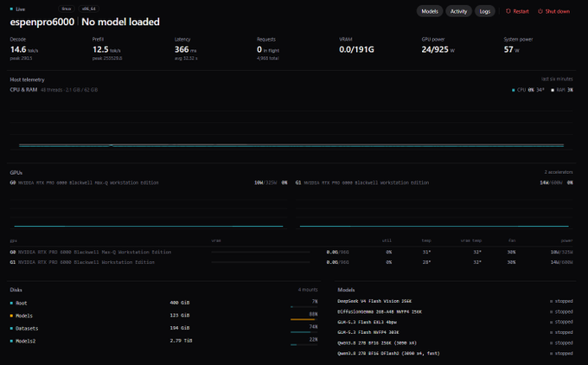The width and height of the screenshot is (588, 365).
Task: Select the espenpro6000 host name
Action: click(x=42, y=22)
